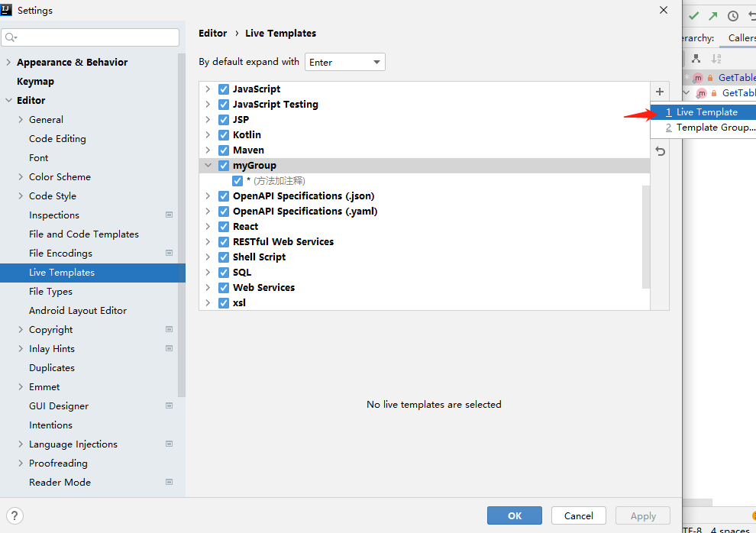Click the template list vertical scrollbar

(646, 237)
